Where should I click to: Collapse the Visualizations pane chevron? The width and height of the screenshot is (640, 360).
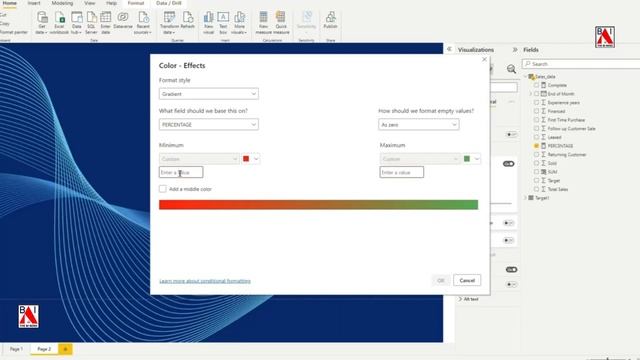[449, 49]
